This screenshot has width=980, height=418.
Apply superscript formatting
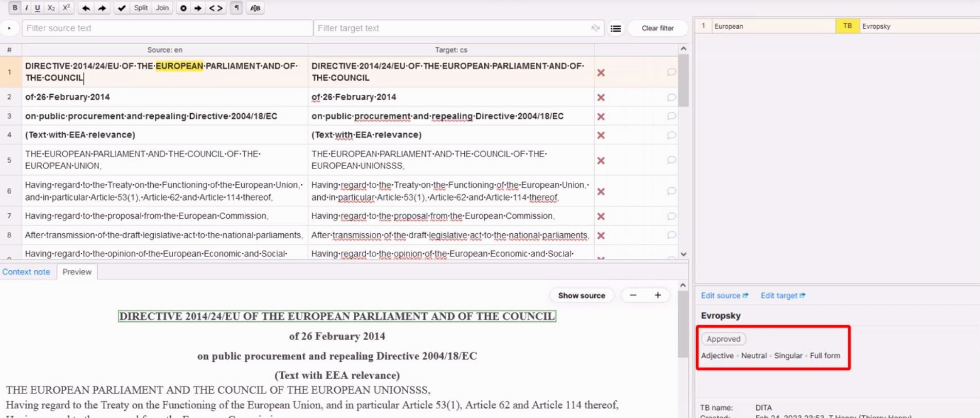[66, 8]
